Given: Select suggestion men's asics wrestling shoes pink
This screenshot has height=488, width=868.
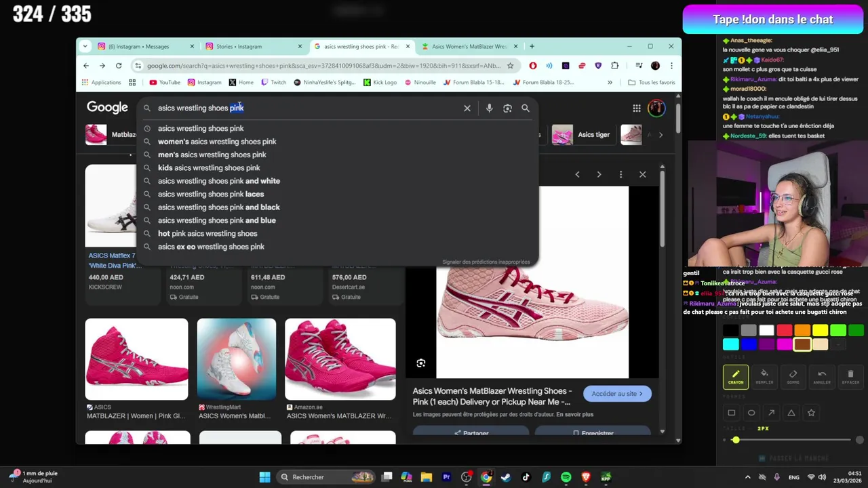Looking at the screenshot, I should (x=212, y=155).
